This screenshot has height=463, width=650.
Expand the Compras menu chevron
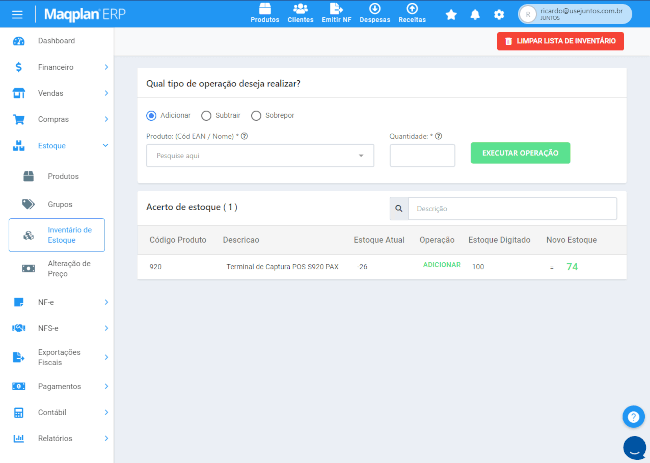click(106, 119)
